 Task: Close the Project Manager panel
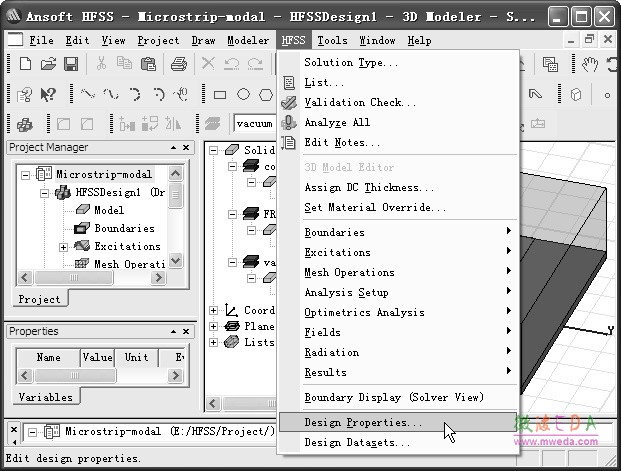[x=186, y=147]
